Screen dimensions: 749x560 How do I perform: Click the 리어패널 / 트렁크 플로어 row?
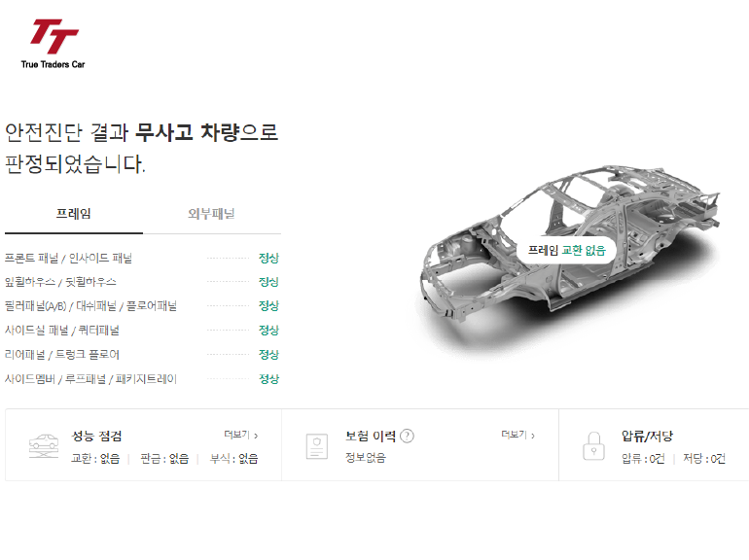142,355
